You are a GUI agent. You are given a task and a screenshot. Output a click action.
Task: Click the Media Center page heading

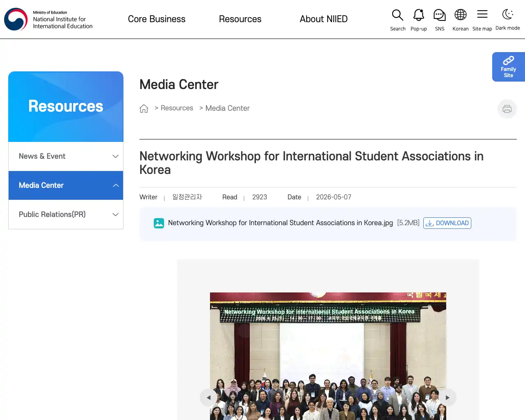[x=179, y=84]
